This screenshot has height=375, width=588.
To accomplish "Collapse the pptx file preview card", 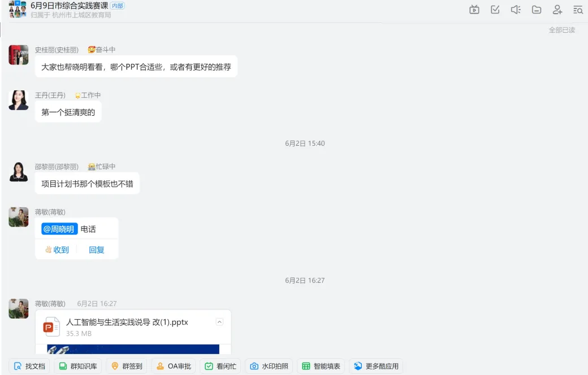I will pyautogui.click(x=220, y=322).
